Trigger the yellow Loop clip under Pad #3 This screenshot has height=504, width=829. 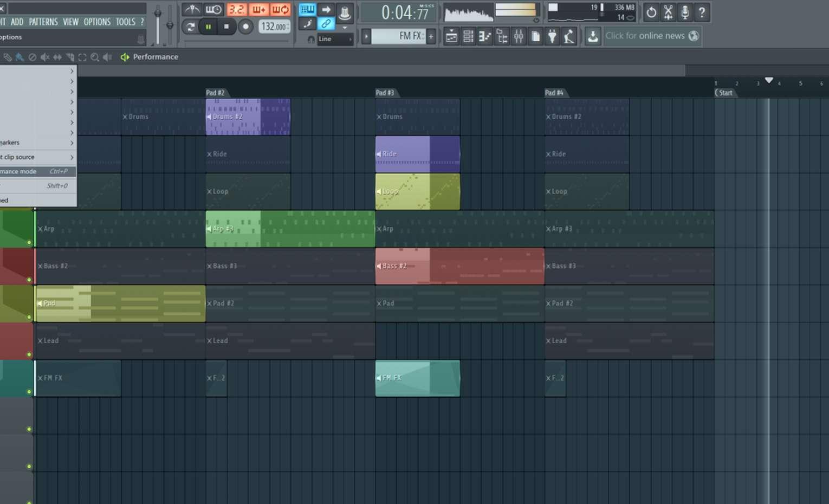coord(417,191)
